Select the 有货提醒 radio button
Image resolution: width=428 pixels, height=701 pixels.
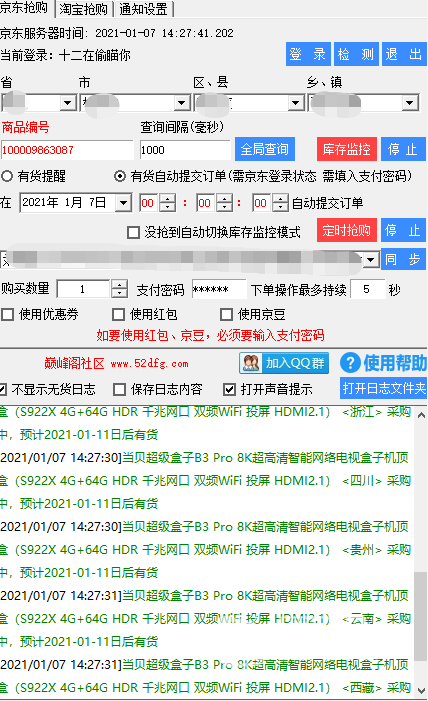7,176
